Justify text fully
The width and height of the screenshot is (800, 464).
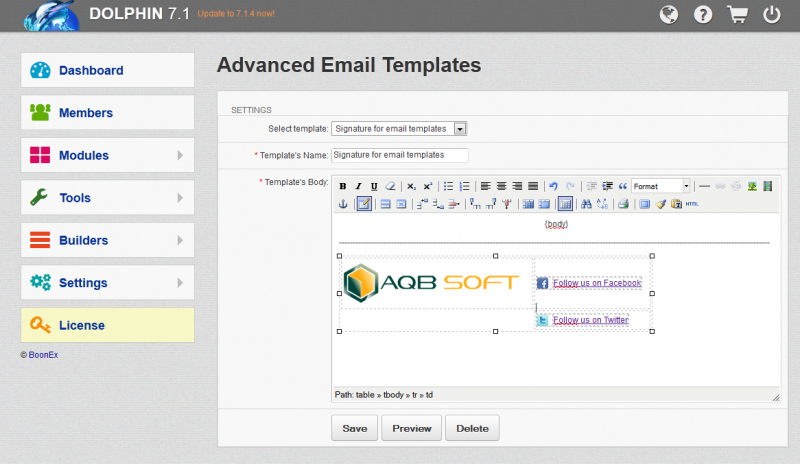tap(533, 186)
